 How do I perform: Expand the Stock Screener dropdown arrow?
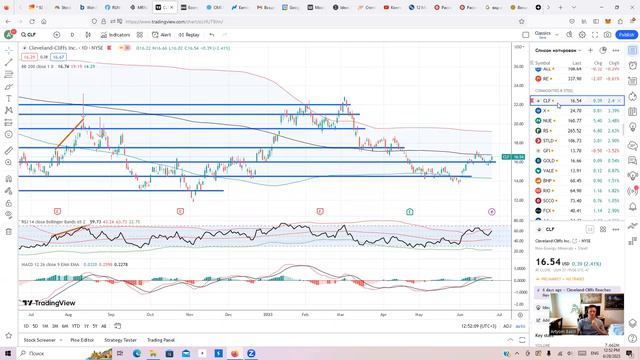pos(61,340)
